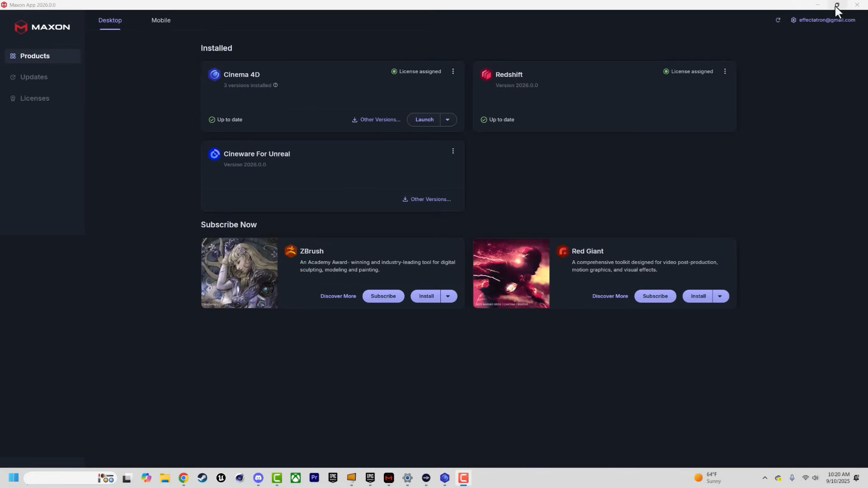Expand the Red Giant Install dropdown arrow
The height and width of the screenshot is (488, 868).
[x=720, y=296]
